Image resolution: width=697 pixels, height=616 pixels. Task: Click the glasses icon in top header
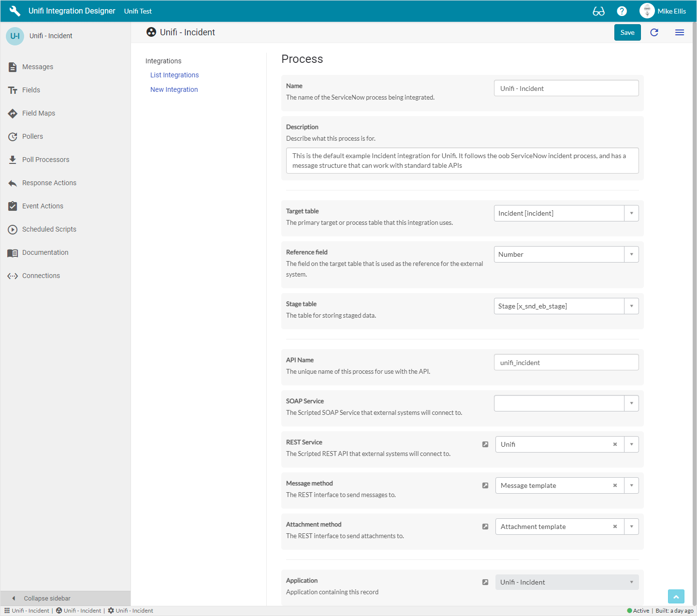(598, 11)
